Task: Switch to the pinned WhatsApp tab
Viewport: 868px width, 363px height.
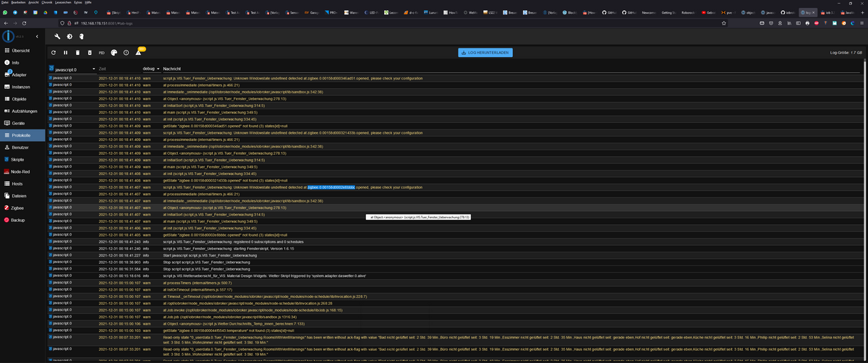Action: [x=4, y=12]
